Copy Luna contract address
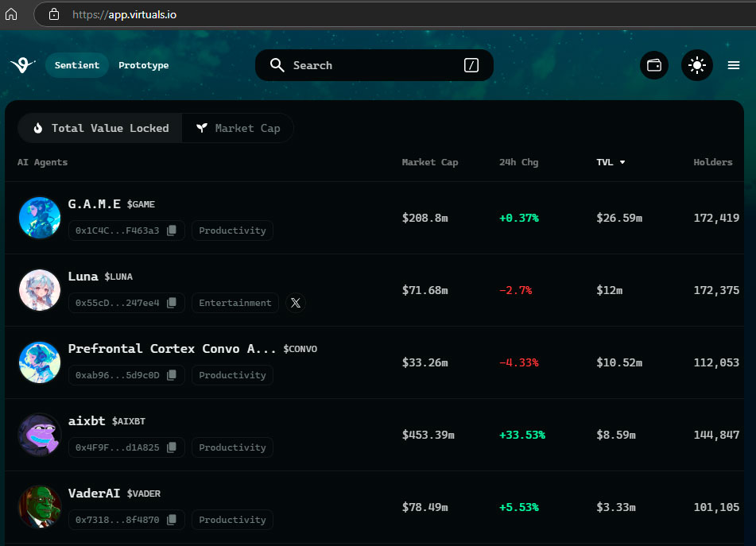 click(171, 303)
